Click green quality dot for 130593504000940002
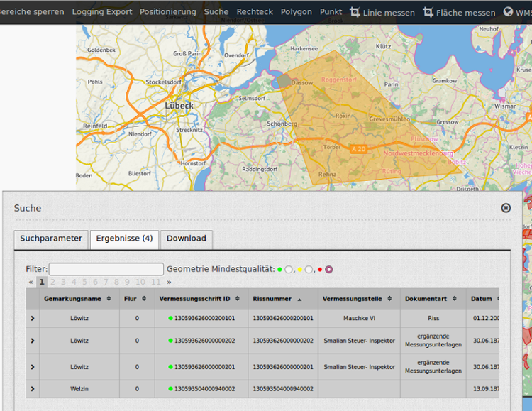The width and height of the screenshot is (532, 411). pyautogui.click(x=171, y=388)
